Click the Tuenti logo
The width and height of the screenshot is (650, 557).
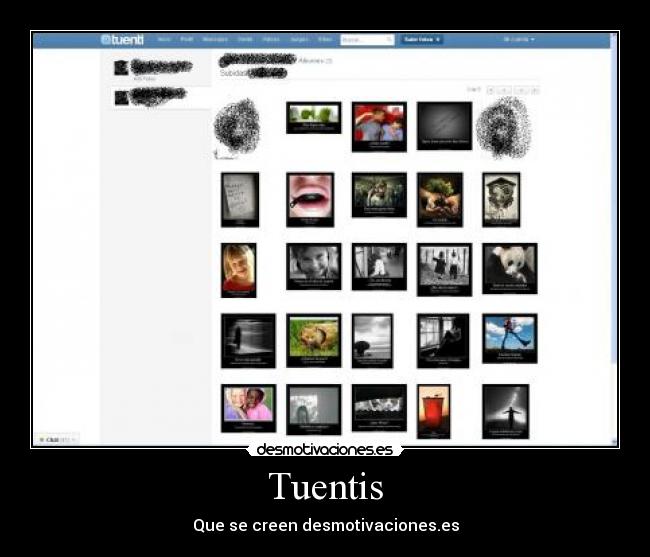point(122,40)
